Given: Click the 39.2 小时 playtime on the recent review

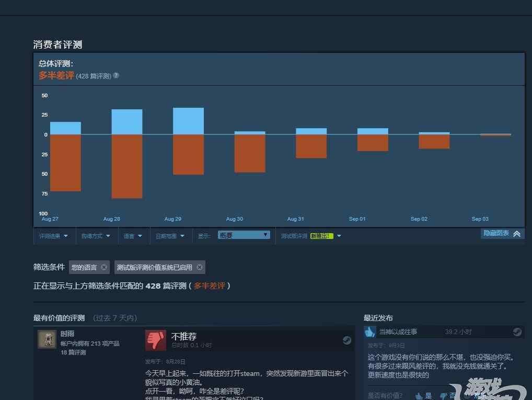Looking at the screenshot, I should pos(458,332).
